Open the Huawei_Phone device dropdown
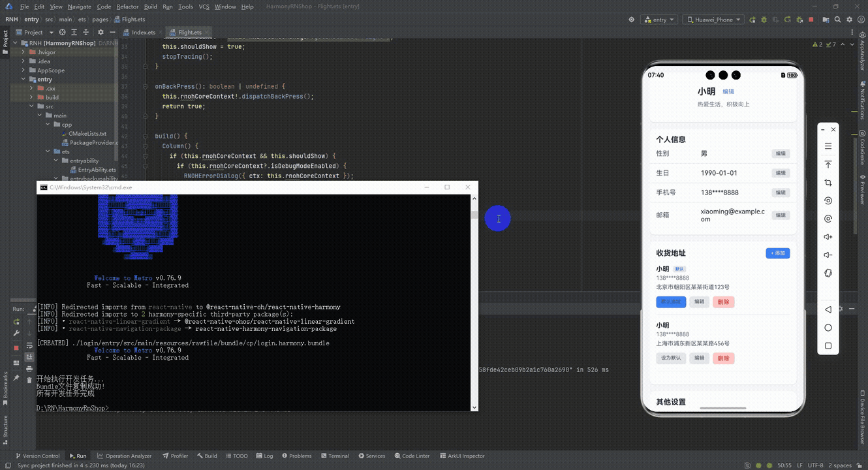The height and width of the screenshot is (470, 868). (x=713, y=20)
